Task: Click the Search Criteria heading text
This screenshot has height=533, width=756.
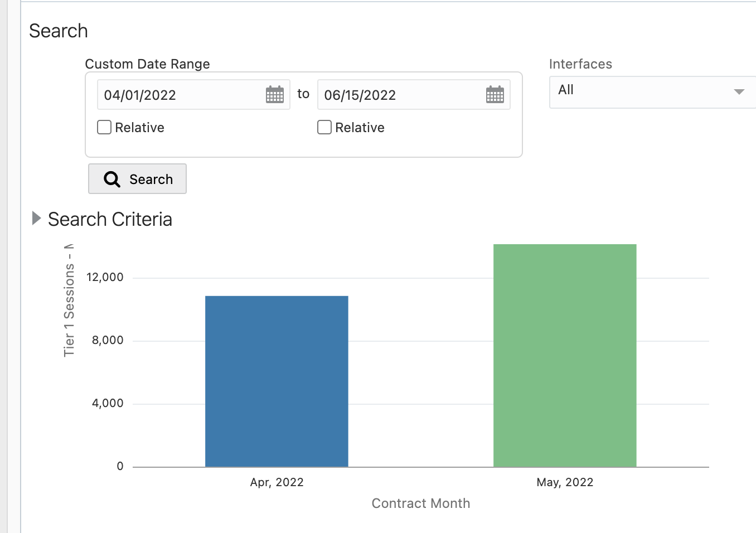Action: coord(110,220)
